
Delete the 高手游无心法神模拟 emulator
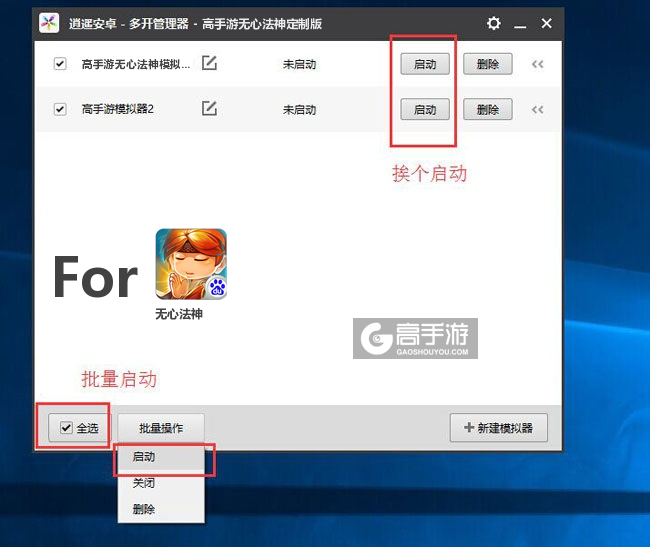tap(488, 64)
